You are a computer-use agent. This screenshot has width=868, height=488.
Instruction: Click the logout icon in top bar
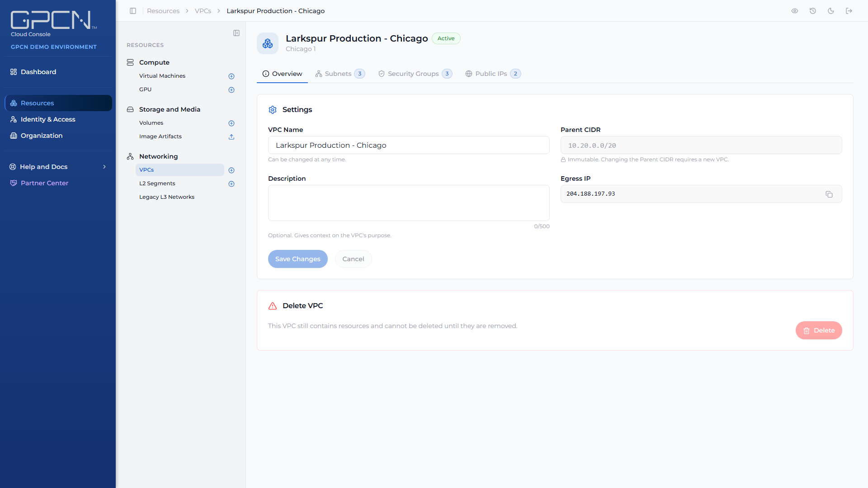click(x=849, y=11)
